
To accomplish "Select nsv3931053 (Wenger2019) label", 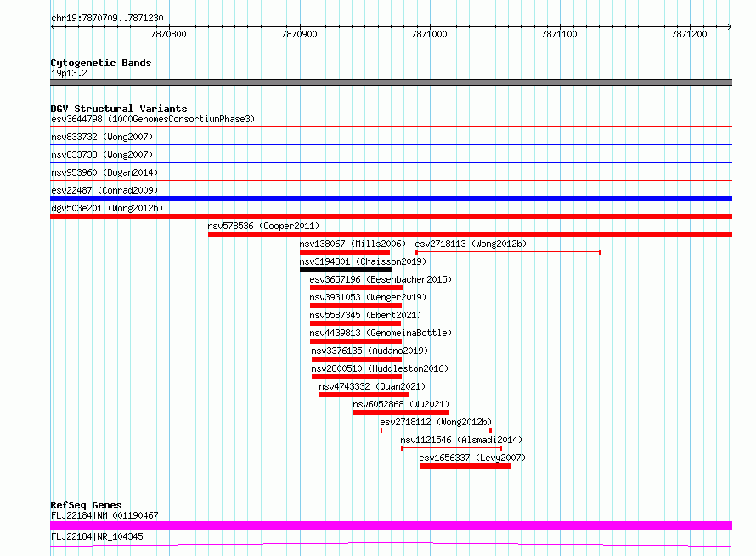I will (368, 297).
